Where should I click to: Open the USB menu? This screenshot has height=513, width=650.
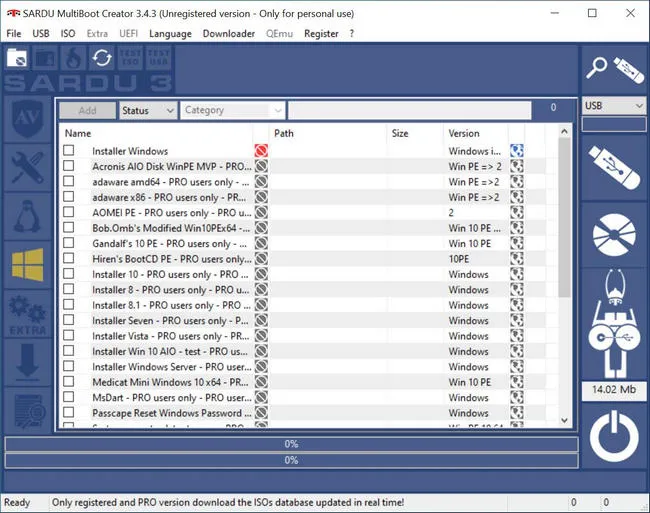pos(41,34)
